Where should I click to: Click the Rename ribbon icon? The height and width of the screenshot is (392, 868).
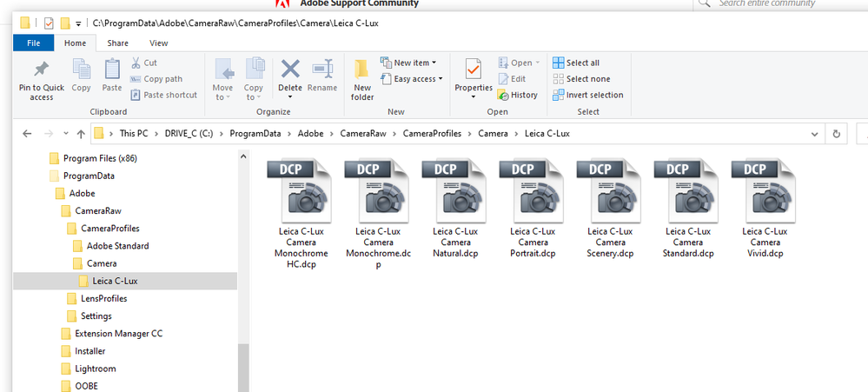pyautogui.click(x=322, y=68)
